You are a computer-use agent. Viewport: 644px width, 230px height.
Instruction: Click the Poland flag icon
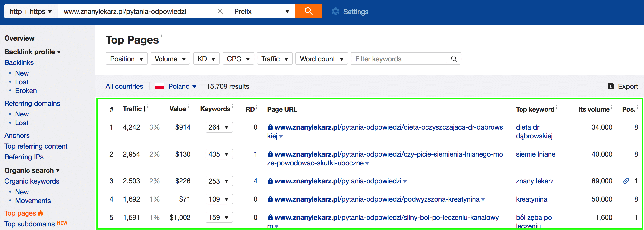160,86
